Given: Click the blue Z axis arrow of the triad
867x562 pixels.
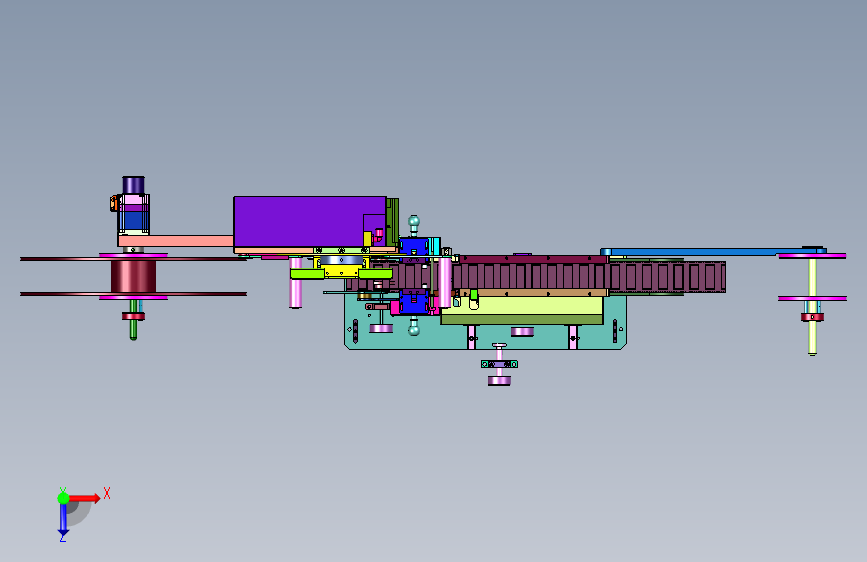Looking at the screenshot, I should (x=63, y=520).
